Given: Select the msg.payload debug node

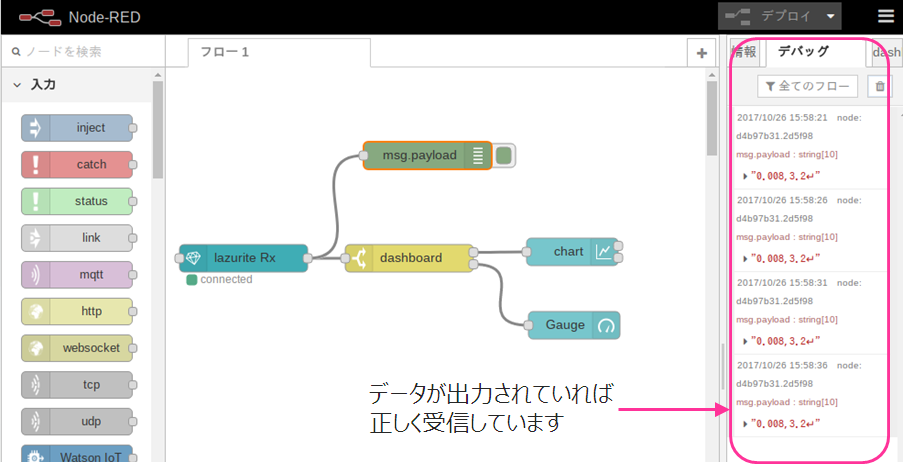Looking at the screenshot, I should [x=427, y=155].
